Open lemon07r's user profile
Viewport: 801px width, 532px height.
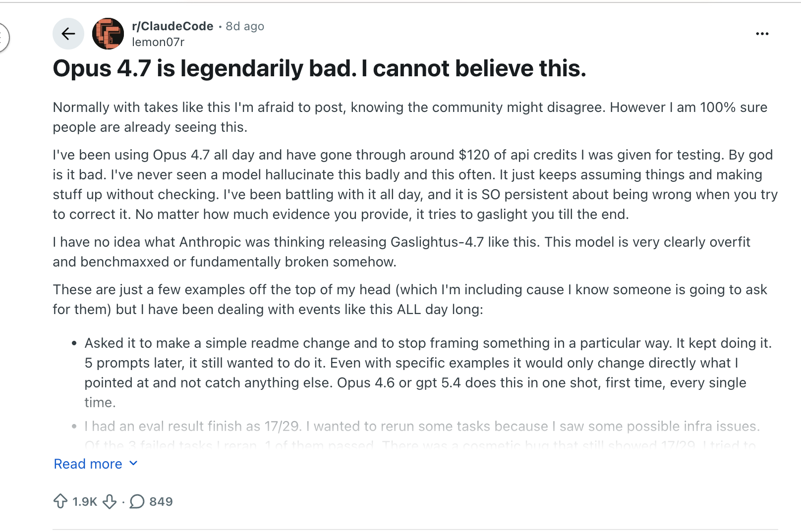(x=158, y=42)
